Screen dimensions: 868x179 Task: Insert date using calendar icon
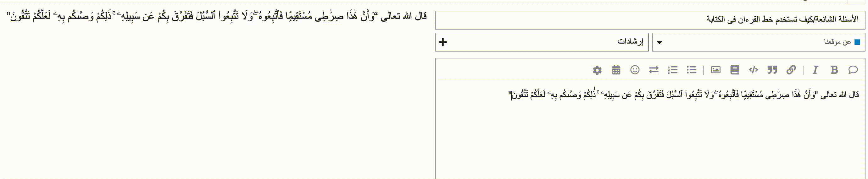[616, 70]
